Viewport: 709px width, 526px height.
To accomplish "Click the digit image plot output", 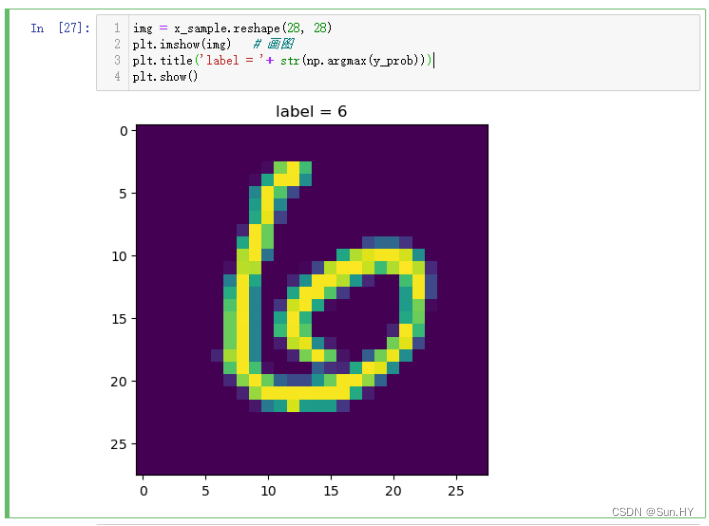I will click(312, 299).
